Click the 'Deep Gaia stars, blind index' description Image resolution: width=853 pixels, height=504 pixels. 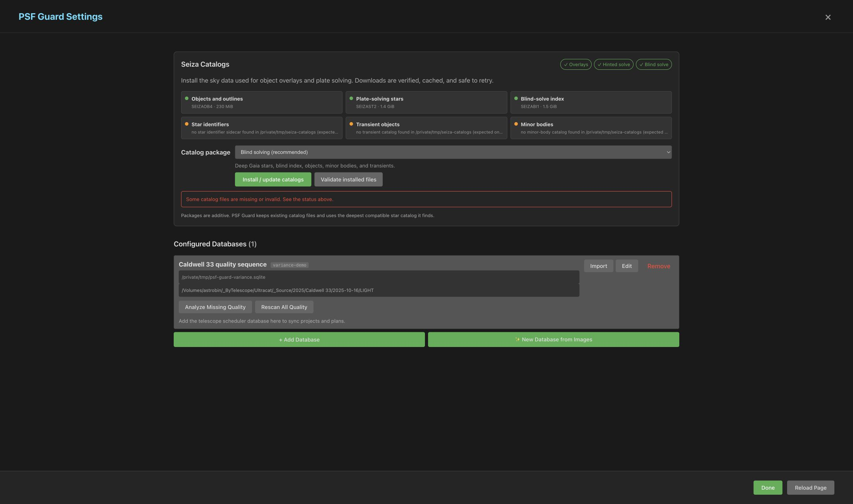coord(315,166)
